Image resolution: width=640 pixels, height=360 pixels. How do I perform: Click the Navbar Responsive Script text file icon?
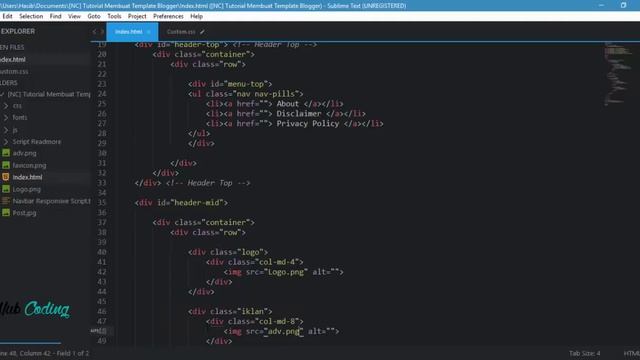[6, 201]
